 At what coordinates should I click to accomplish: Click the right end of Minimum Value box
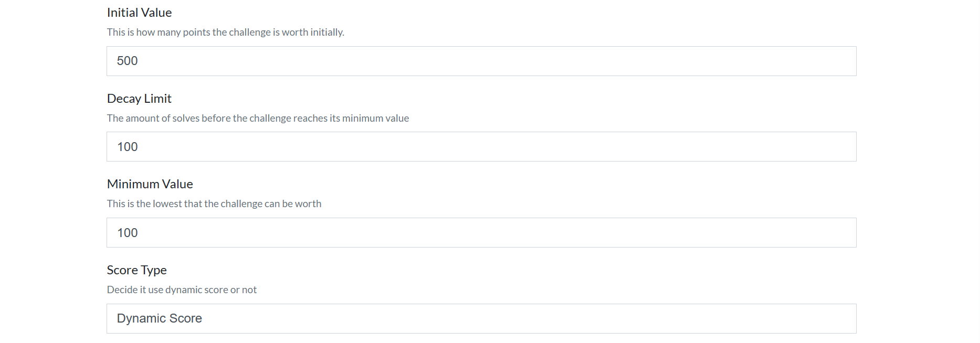[840, 233]
